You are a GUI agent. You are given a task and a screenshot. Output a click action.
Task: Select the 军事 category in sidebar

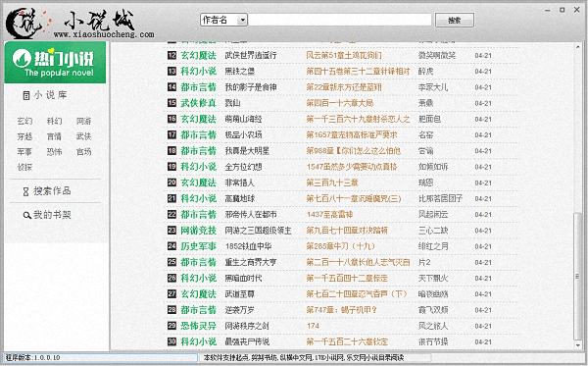24,152
